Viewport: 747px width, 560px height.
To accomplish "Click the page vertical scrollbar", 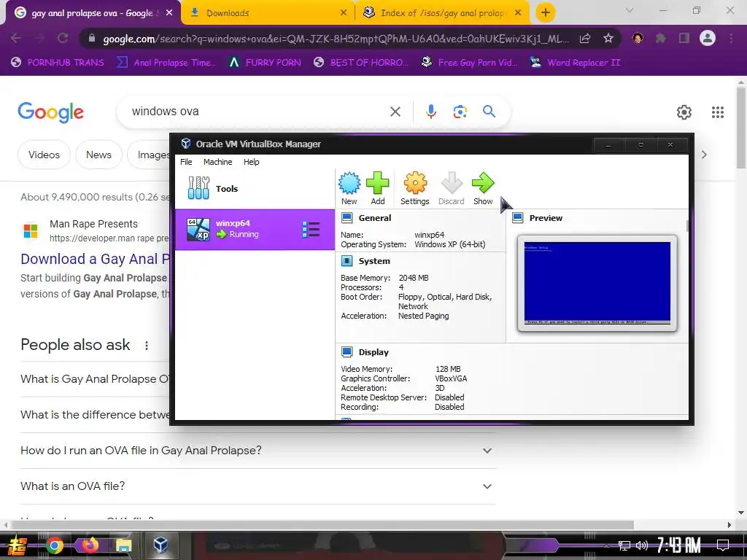I will click(741, 128).
